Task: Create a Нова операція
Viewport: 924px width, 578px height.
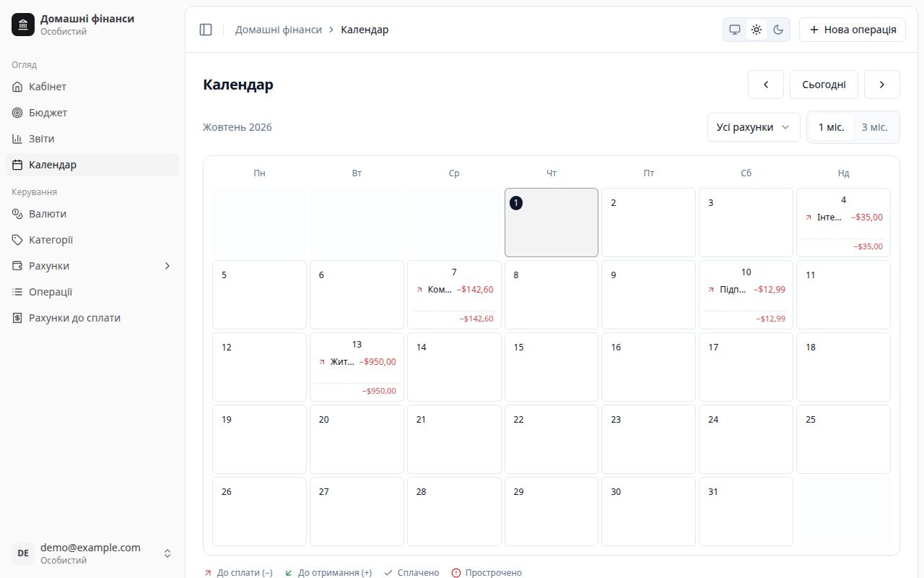Action: [x=853, y=30]
